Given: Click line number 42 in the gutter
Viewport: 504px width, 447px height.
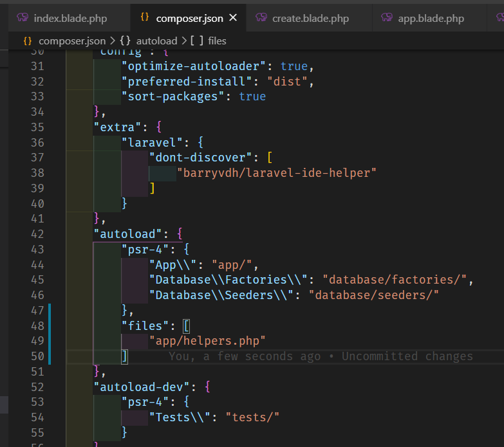Looking at the screenshot, I should [x=37, y=234].
